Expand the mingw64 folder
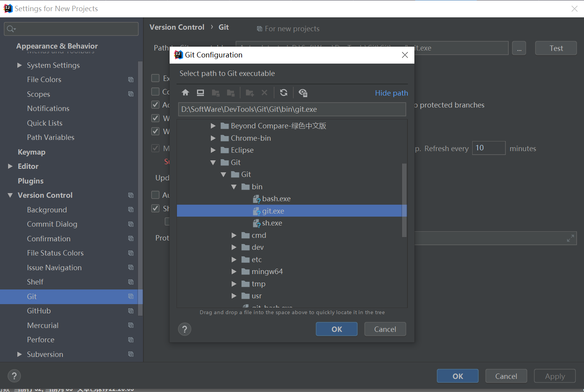This screenshot has height=392, width=584. click(x=234, y=272)
